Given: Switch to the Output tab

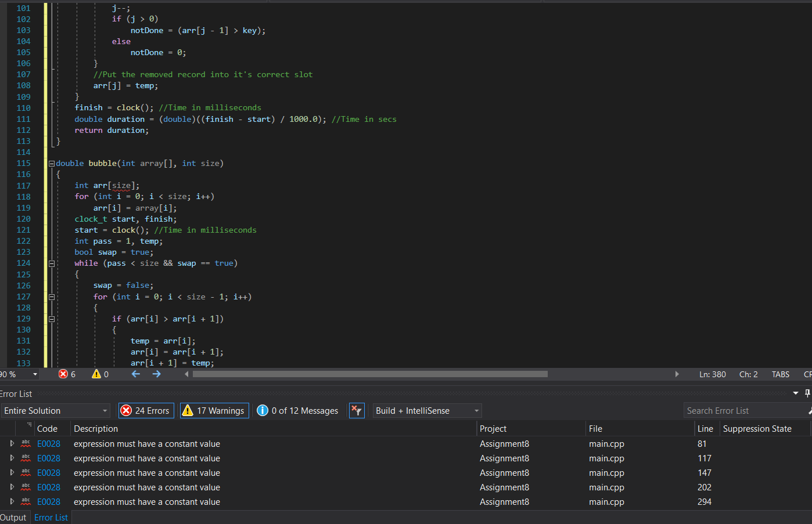Looking at the screenshot, I should pyautogui.click(x=13, y=518).
